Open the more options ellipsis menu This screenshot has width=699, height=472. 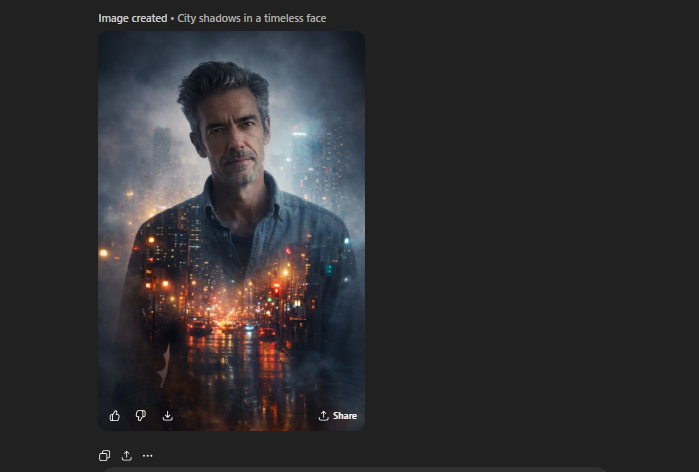[x=148, y=456]
